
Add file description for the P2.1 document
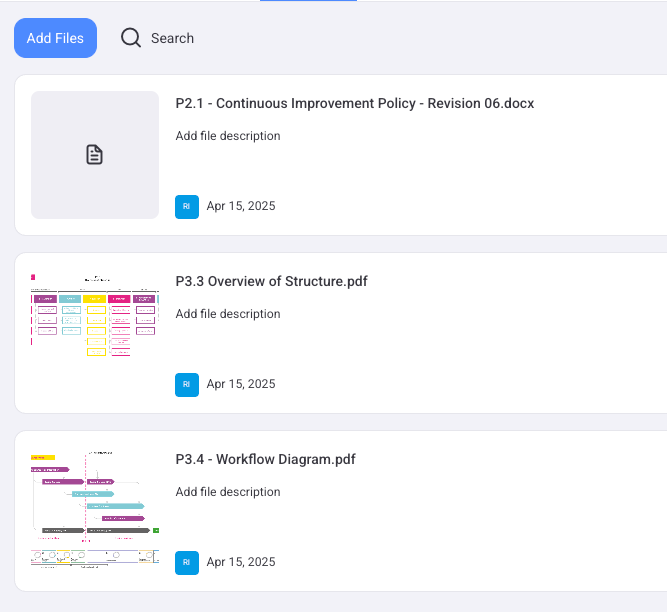228,136
